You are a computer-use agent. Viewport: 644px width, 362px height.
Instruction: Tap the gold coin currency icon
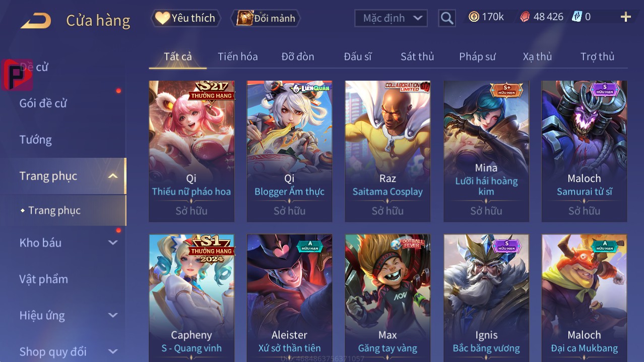(x=474, y=17)
